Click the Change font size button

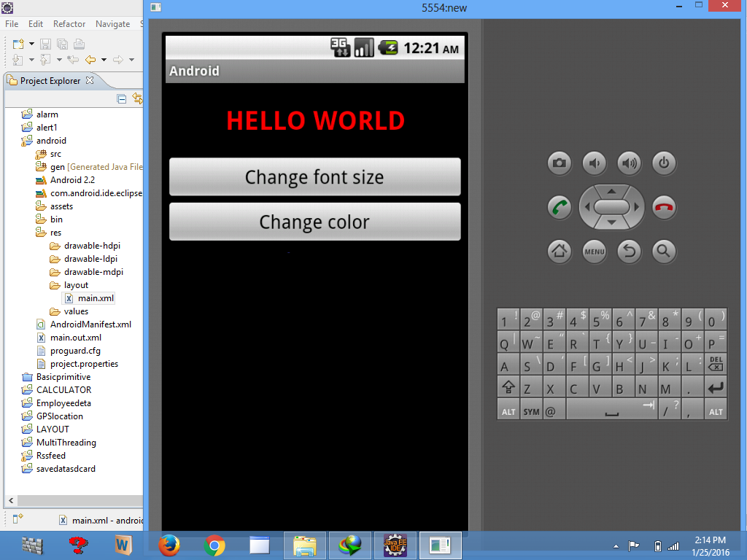coord(314,177)
